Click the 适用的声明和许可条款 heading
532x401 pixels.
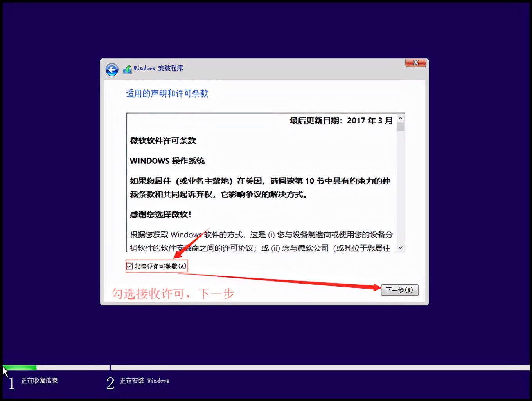pos(167,94)
